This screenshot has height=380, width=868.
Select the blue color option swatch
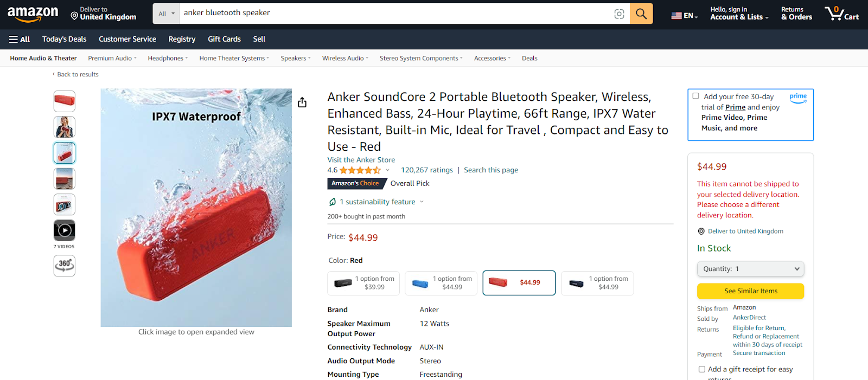[x=441, y=283]
